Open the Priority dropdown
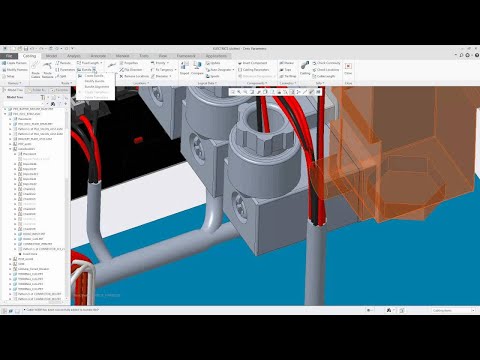Viewport: 480px width, 360px height. pos(160,63)
